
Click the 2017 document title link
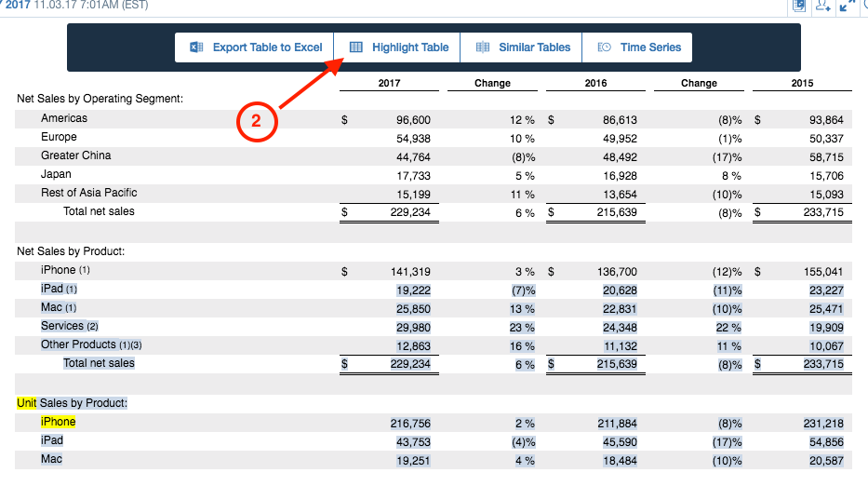click(17, 5)
